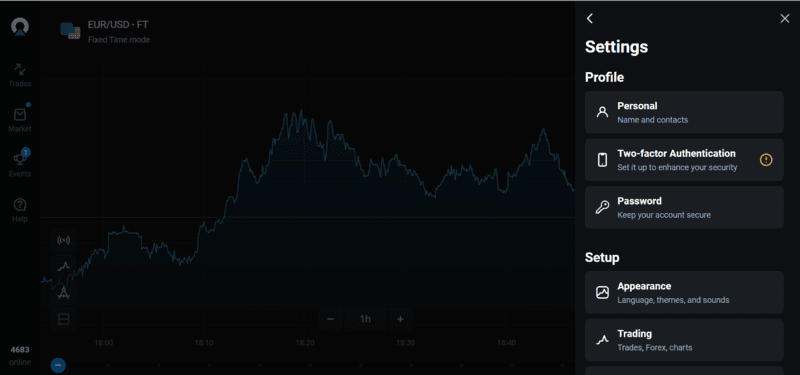Open Trading settings
The image size is (800, 375).
point(684,340)
